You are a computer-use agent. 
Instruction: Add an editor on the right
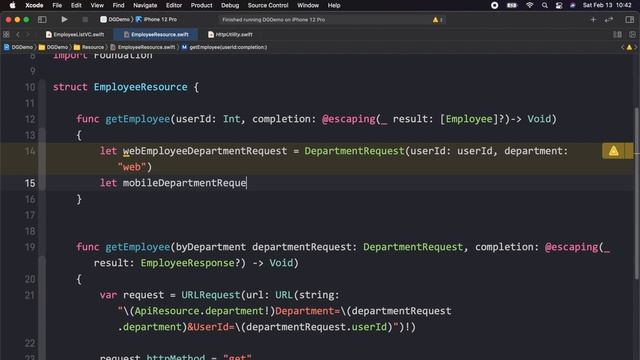632,34
